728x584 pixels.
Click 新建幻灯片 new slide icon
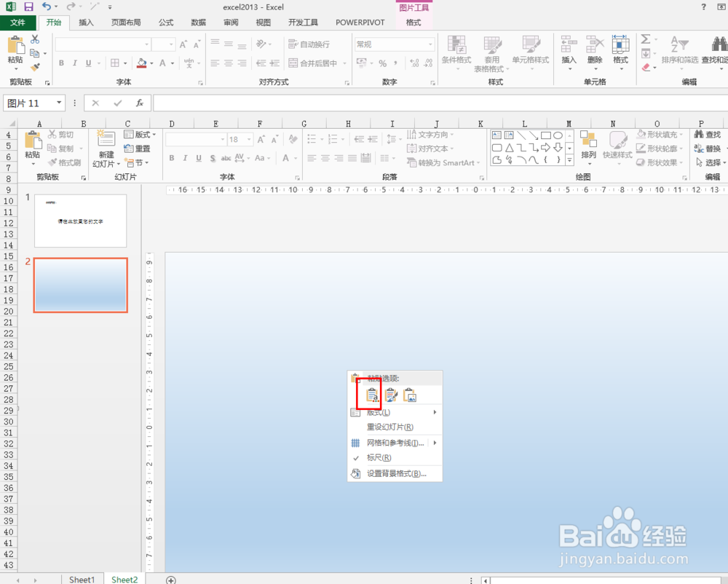[106, 139]
